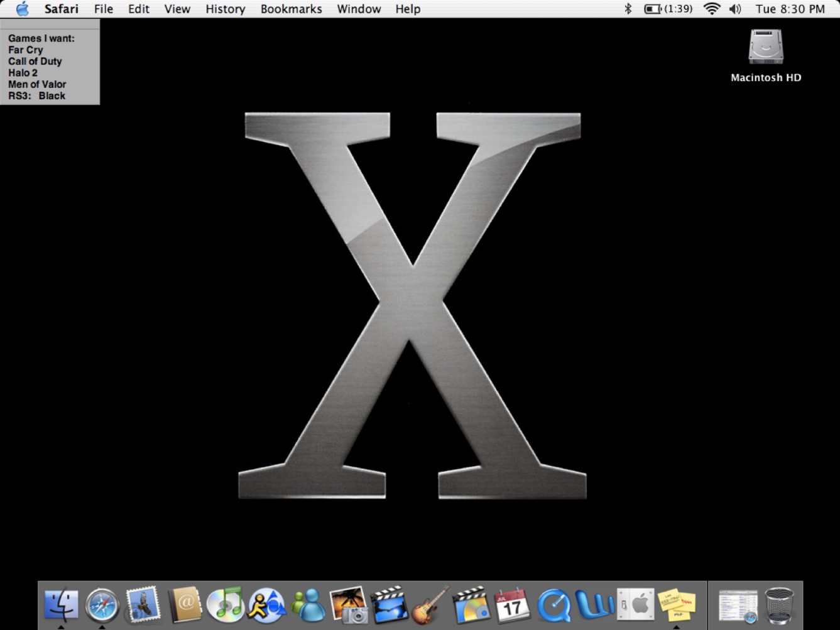Open the Help menu
840x630 pixels.
click(x=408, y=9)
